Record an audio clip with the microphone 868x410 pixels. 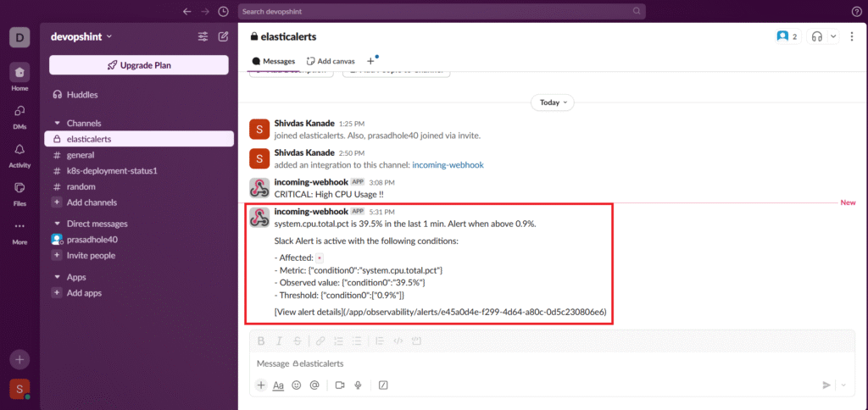click(x=359, y=385)
